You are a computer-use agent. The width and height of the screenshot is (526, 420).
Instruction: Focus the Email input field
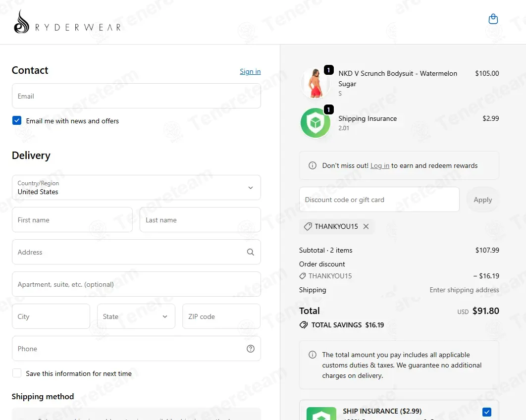click(136, 96)
